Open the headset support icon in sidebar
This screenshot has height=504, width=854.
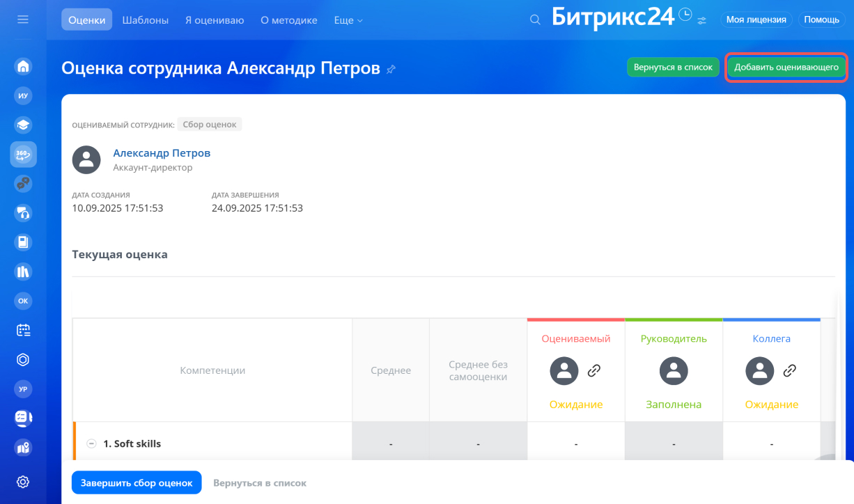[x=23, y=213]
